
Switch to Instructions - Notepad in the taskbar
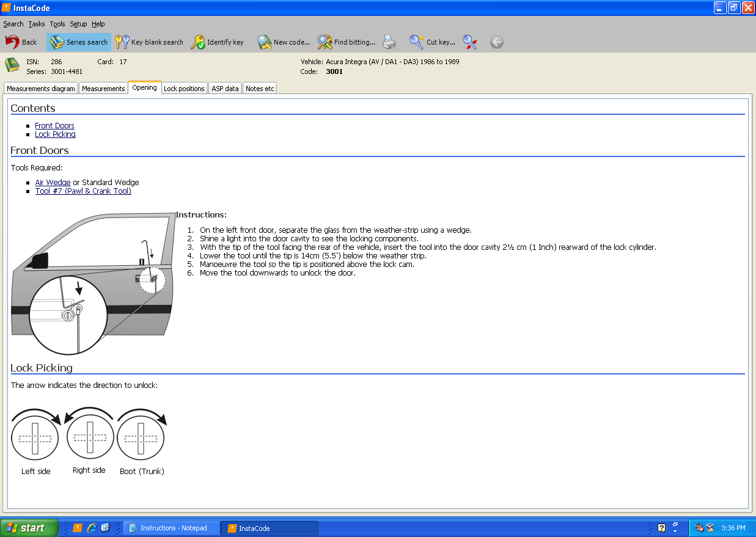pos(172,528)
